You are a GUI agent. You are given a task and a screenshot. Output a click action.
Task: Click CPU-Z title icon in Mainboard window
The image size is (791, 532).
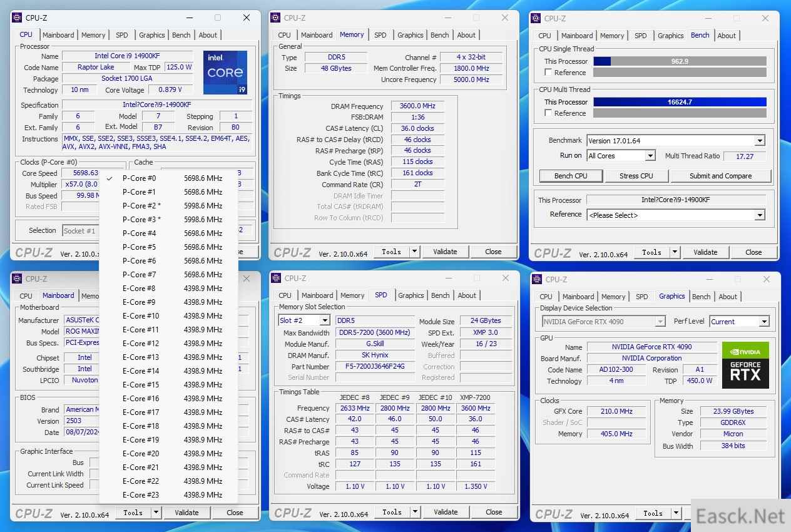pos(18,279)
